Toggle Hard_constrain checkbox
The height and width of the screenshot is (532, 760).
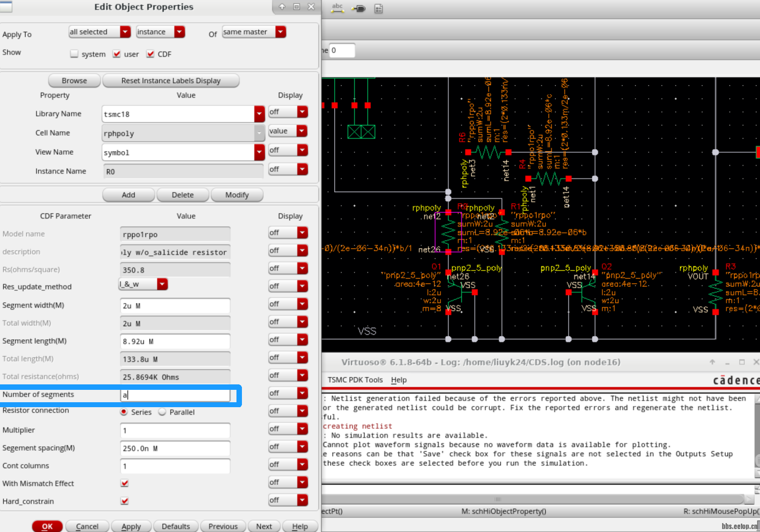pos(124,501)
